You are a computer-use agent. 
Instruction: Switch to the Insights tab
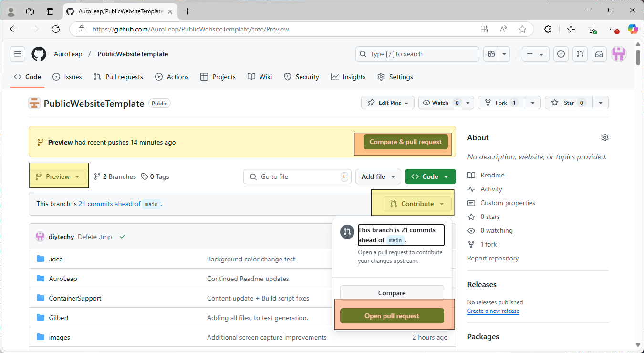pyautogui.click(x=348, y=77)
